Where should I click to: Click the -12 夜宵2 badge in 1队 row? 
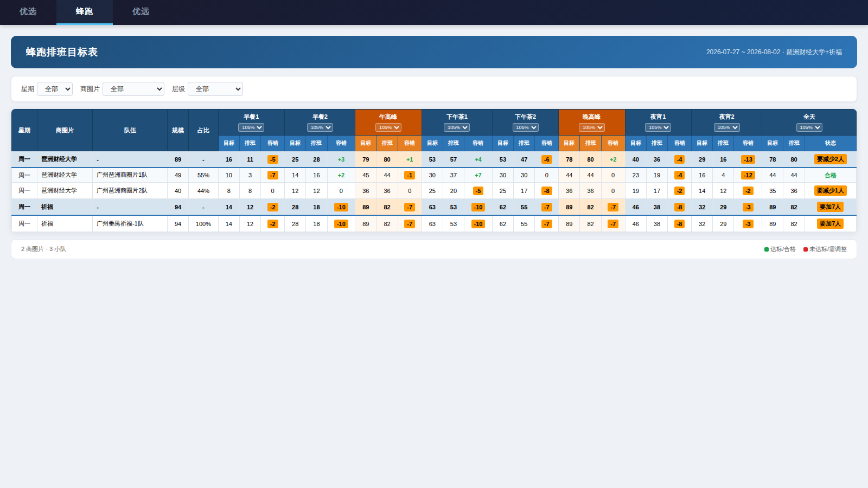[x=748, y=175]
